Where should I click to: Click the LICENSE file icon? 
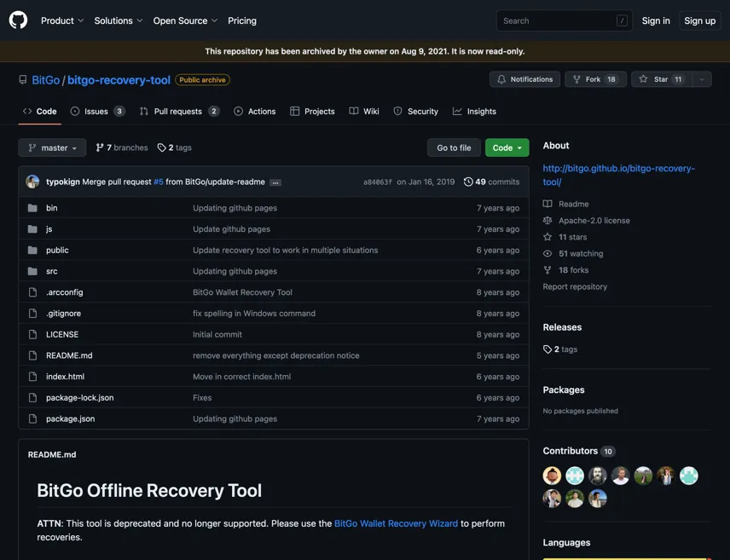32,334
